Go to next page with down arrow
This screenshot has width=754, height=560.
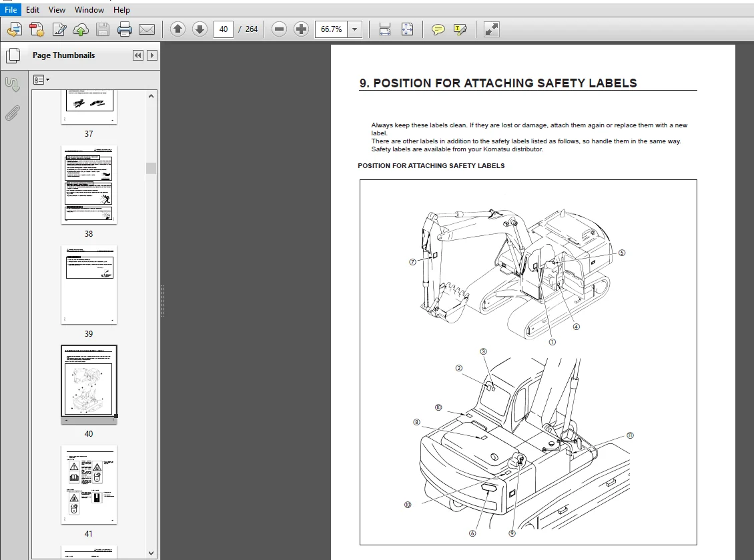point(200,29)
